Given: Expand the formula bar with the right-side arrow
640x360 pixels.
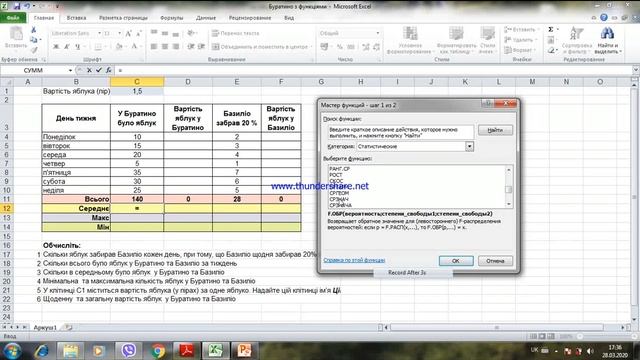Looking at the screenshot, I should click(635, 70).
